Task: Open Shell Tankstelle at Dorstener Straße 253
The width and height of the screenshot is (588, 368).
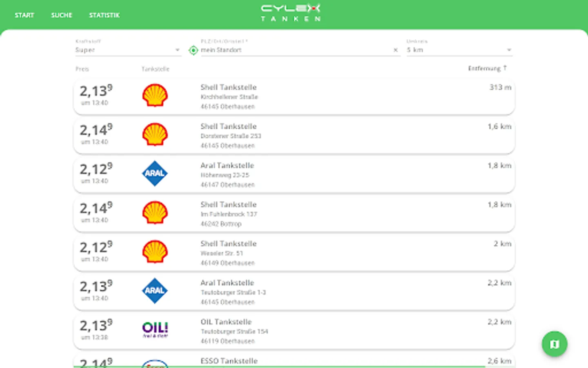Action: click(x=229, y=126)
